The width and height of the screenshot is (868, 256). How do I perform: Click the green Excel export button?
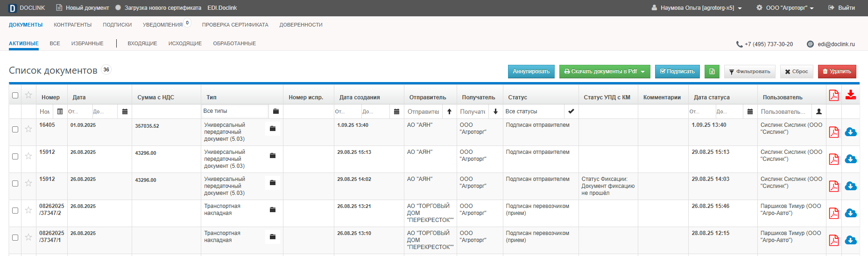pos(712,71)
